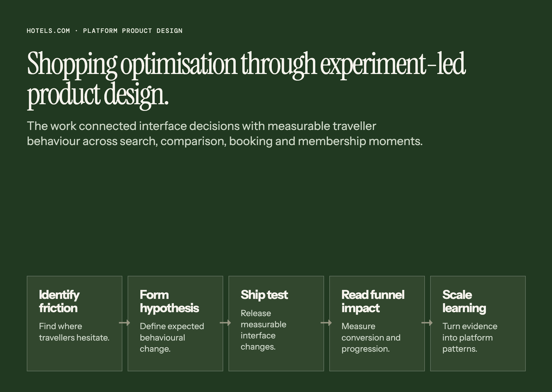Click the 'product design.' title line
Image resolution: width=552 pixels, height=392 pixels.
(x=98, y=95)
